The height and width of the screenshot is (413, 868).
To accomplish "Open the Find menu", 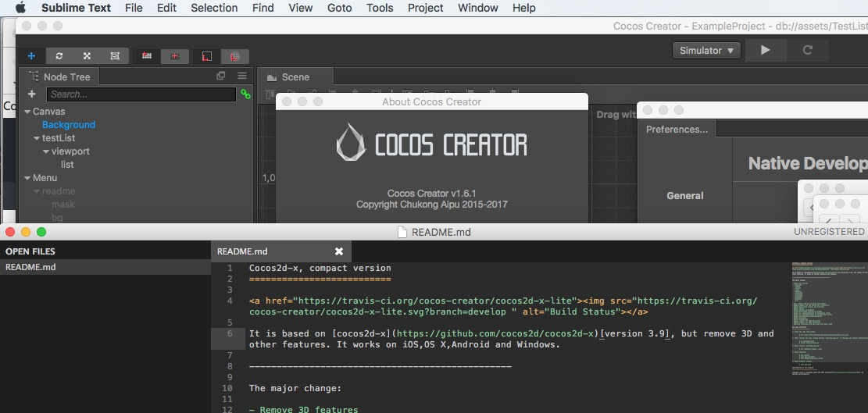I will coord(263,8).
